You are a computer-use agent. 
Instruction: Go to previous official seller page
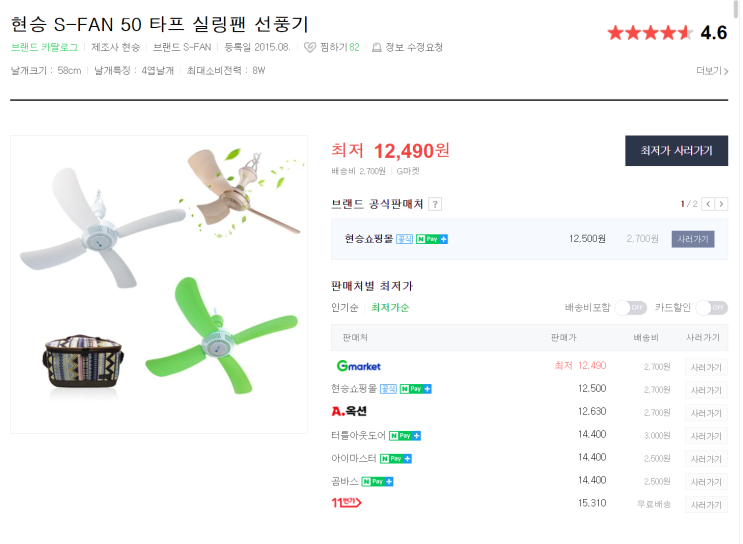pyautogui.click(x=707, y=204)
